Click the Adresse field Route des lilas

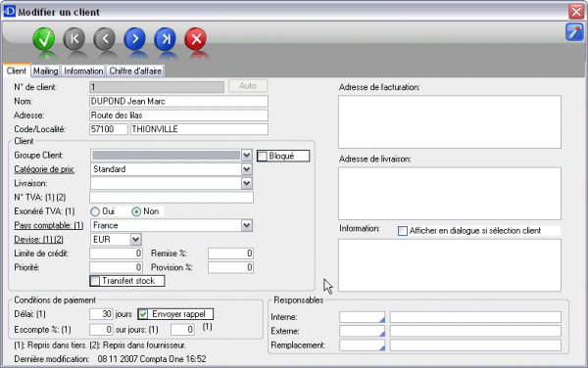(x=179, y=115)
